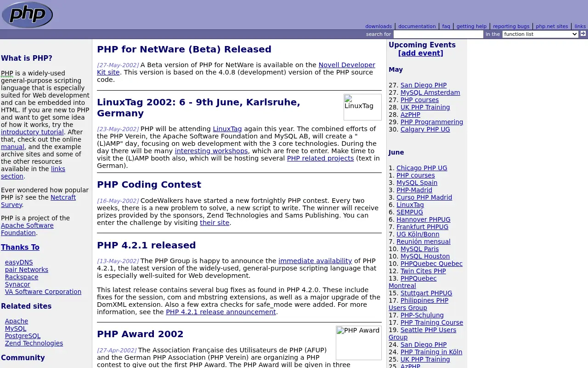Open the 'Calgary PHP UG' event
Screen dimensions: 588x368
(425, 129)
